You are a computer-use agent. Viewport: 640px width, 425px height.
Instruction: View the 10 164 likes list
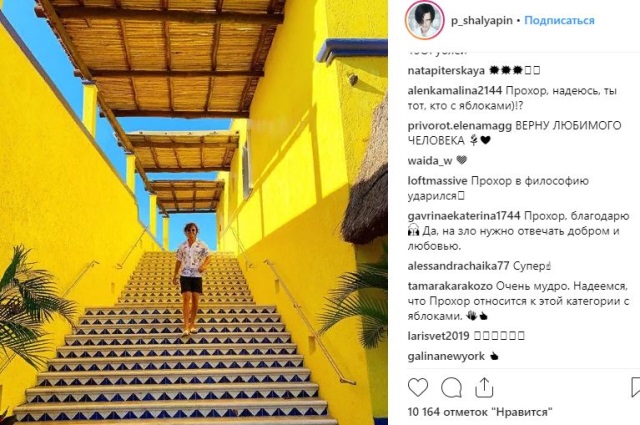(480, 412)
